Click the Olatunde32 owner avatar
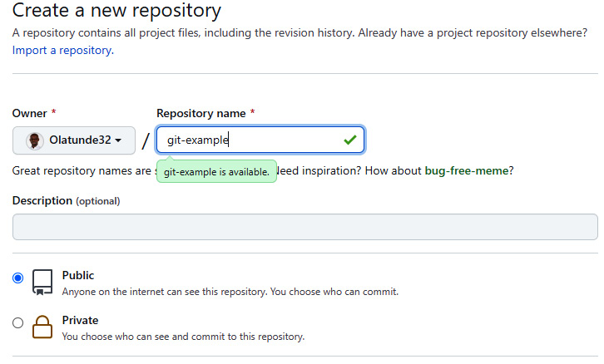Viewport: 604px width, 364px height. click(x=34, y=140)
